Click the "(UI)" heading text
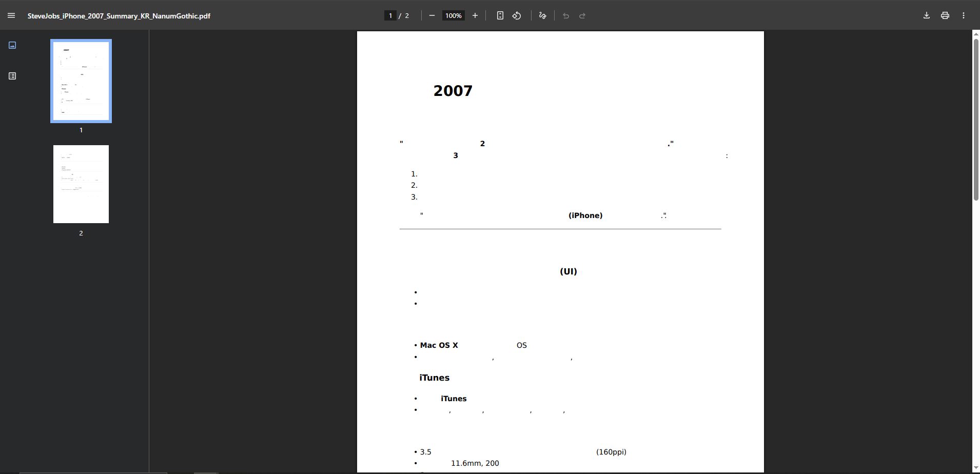 point(569,271)
